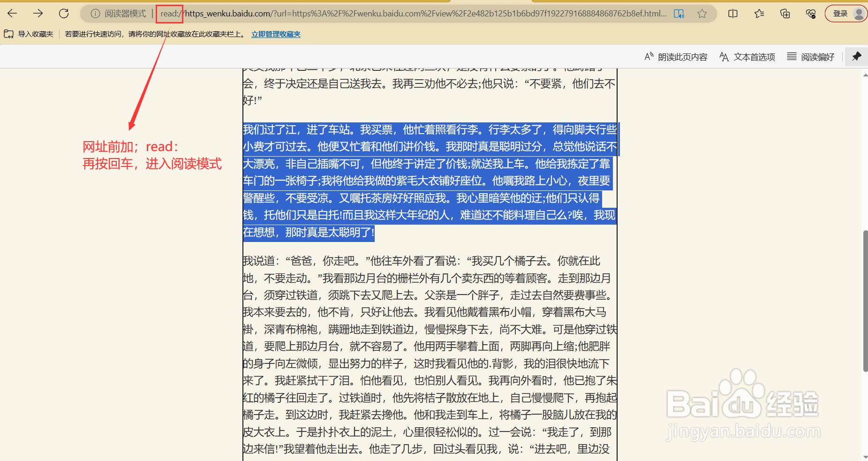Screen dimensions: 868x461
Task: Start 朗读此页内容 read aloud
Action: (676, 57)
